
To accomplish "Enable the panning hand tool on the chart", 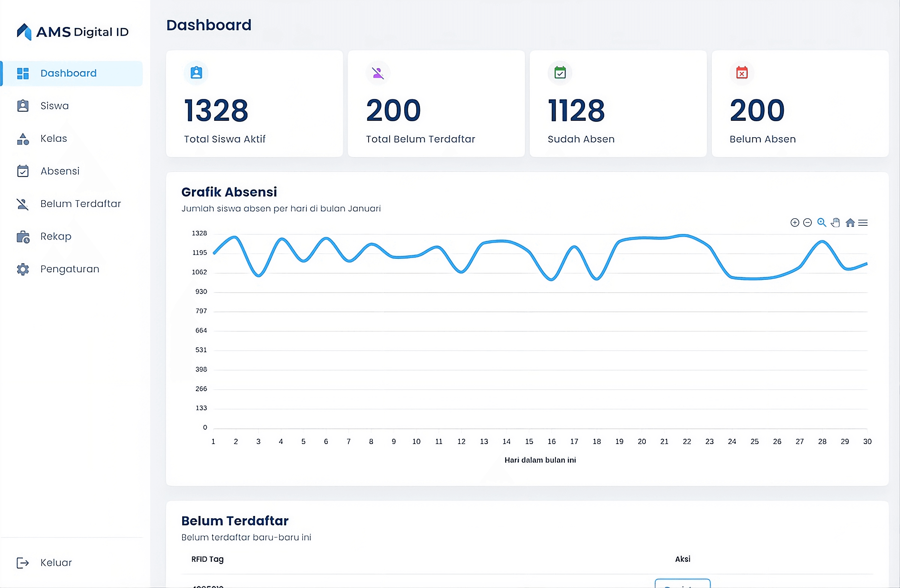I will [x=836, y=223].
